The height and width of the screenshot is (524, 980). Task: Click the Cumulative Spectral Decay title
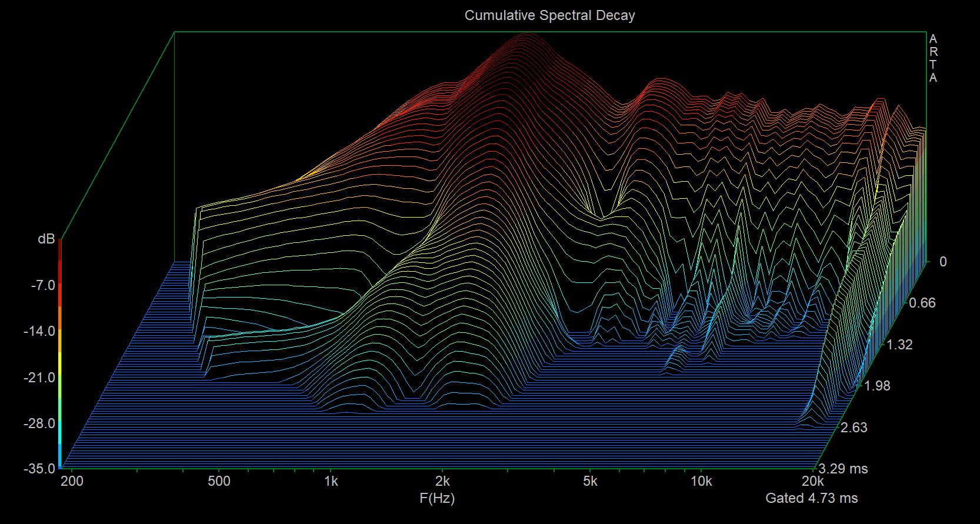click(x=549, y=15)
